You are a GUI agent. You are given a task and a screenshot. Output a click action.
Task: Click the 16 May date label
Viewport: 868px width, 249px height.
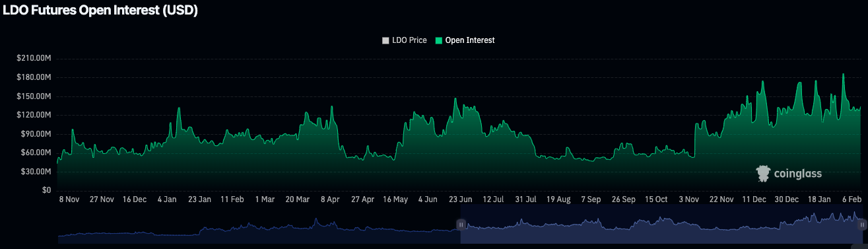tap(395, 199)
